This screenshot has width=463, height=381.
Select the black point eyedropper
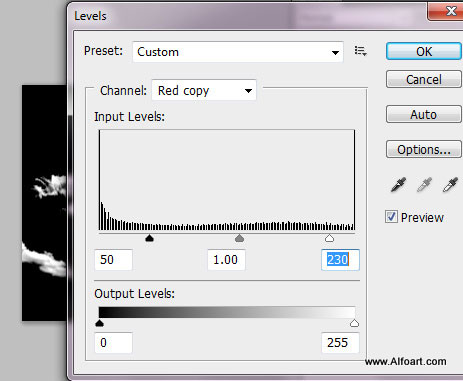pyautogui.click(x=399, y=185)
